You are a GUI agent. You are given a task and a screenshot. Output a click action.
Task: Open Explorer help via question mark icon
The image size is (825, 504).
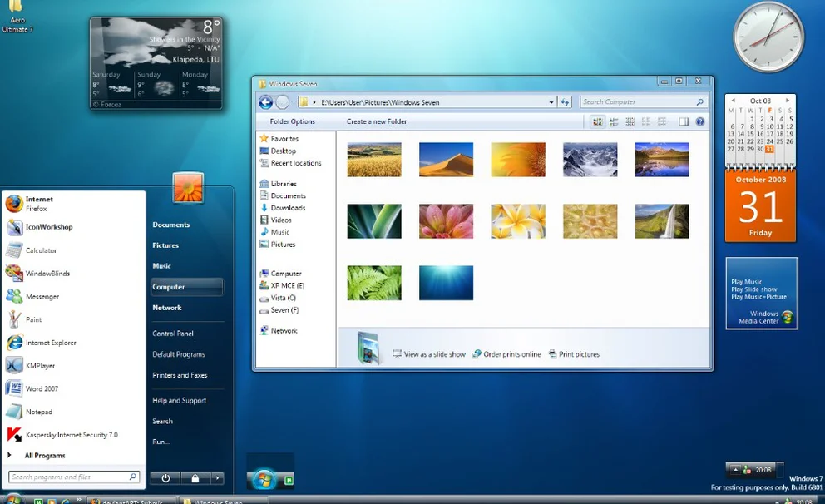(700, 121)
